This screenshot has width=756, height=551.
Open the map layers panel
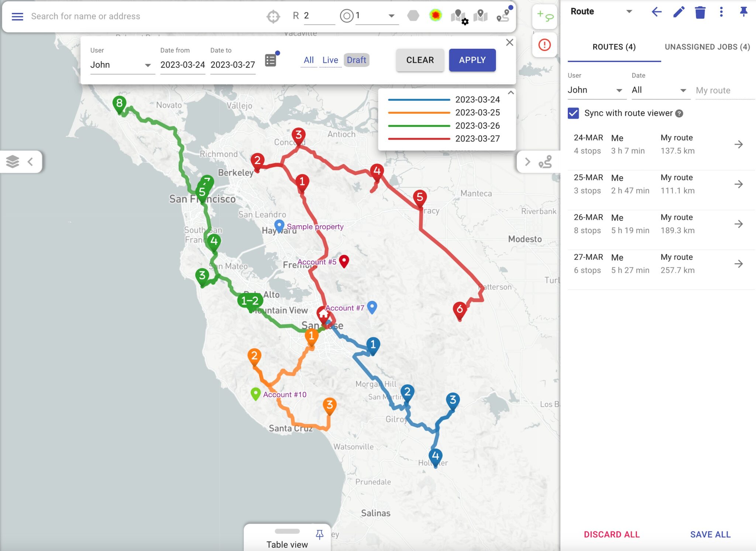(x=12, y=161)
